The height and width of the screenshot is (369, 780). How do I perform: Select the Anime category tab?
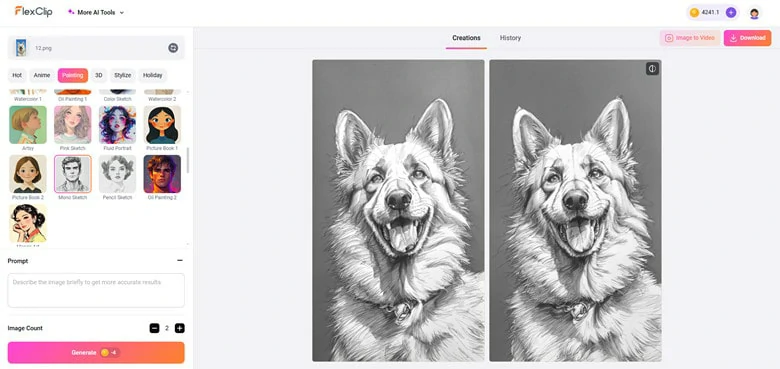(42, 75)
